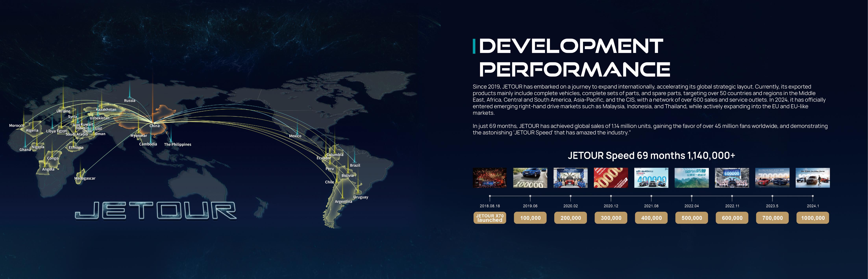Click the Uzbekistan map label
868x279 pixels.
coord(99,118)
